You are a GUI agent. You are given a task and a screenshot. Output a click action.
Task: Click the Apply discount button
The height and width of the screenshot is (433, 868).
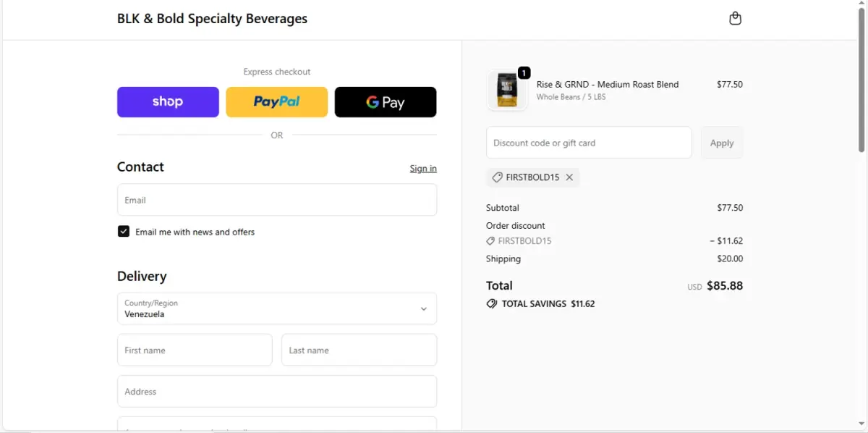click(722, 143)
